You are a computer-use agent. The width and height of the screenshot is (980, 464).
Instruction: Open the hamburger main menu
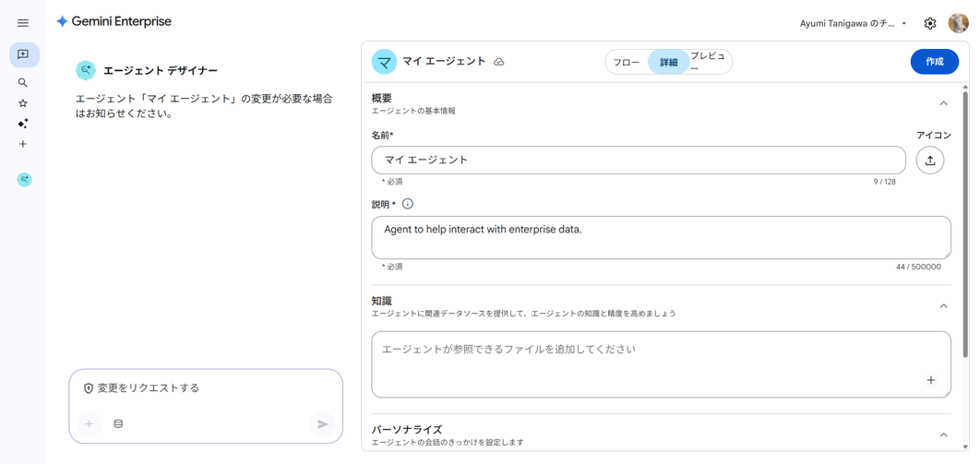tap(23, 23)
